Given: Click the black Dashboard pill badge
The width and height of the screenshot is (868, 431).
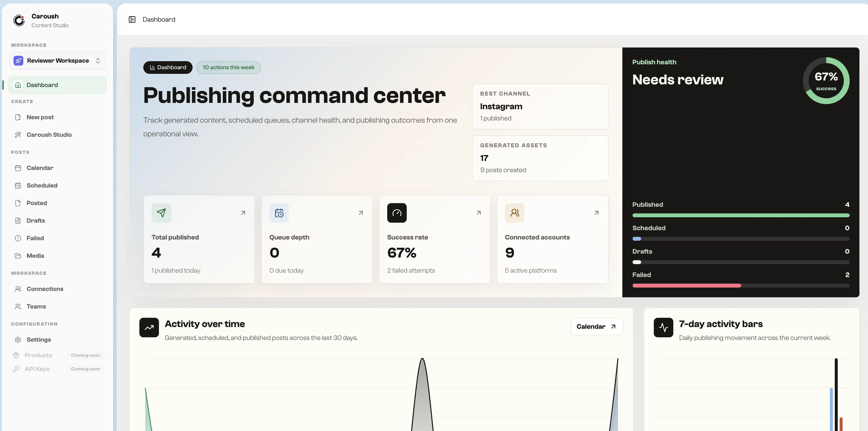Looking at the screenshot, I should (168, 68).
